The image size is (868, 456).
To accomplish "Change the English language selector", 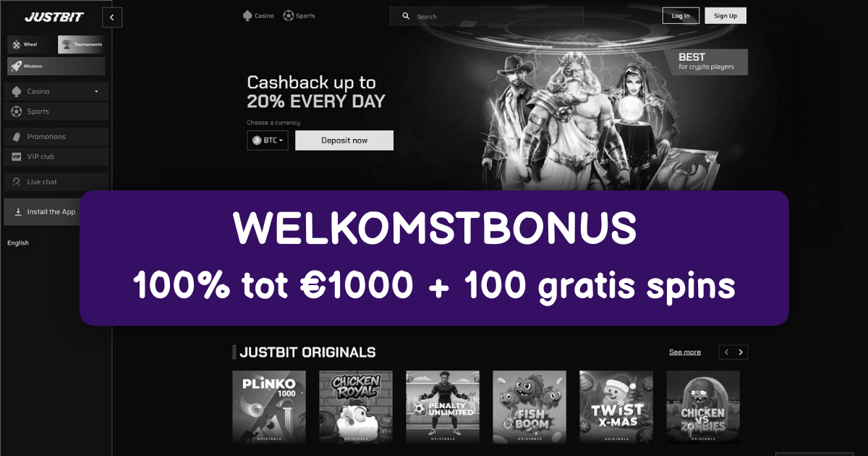I will click(x=18, y=243).
